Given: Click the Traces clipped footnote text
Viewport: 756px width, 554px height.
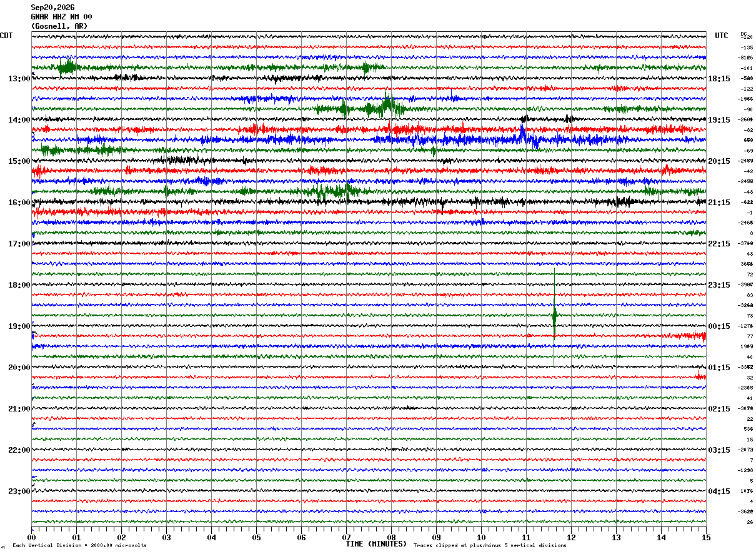Looking at the screenshot, I should pyautogui.click(x=490, y=545).
